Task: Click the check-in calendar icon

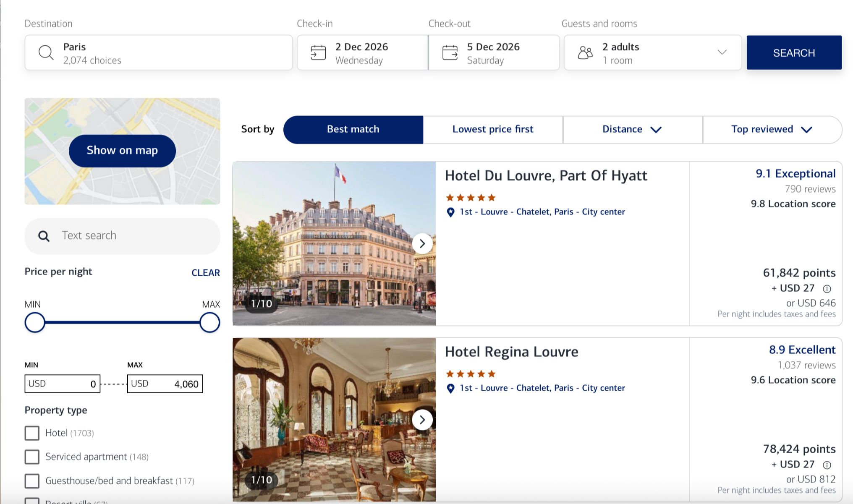Action: pos(318,52)
